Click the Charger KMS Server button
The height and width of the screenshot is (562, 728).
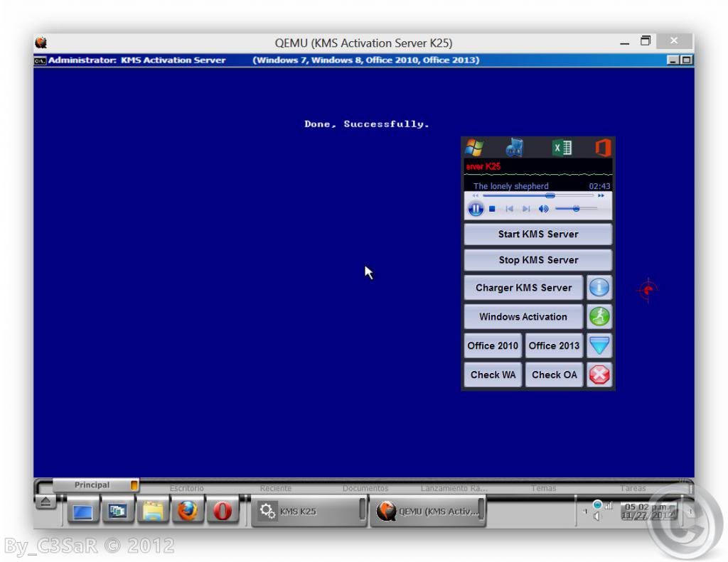[523, 288]
